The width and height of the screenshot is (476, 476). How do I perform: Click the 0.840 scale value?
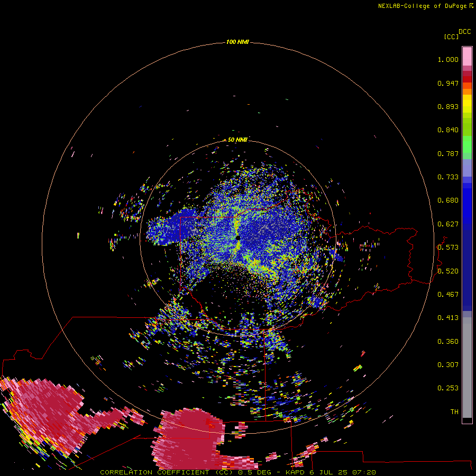point(448,130)
